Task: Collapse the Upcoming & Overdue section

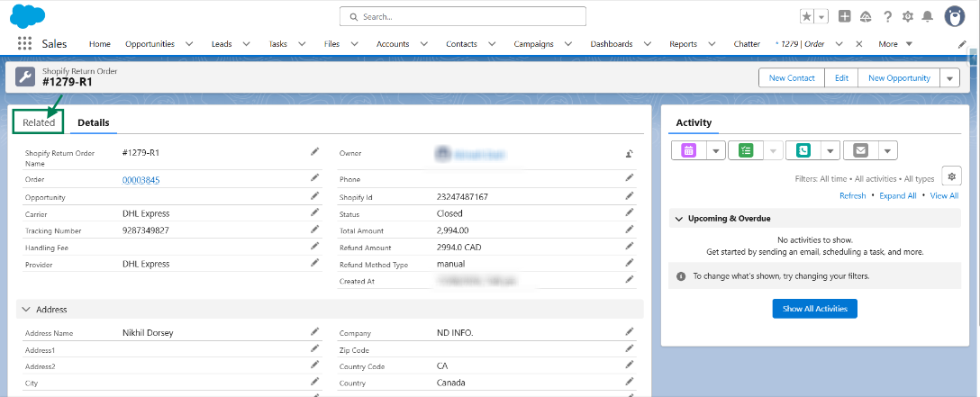Action: tap(679, 219)
